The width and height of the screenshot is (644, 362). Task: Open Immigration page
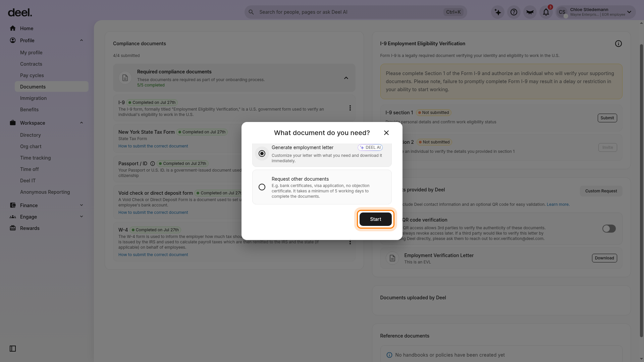[33, 98]
